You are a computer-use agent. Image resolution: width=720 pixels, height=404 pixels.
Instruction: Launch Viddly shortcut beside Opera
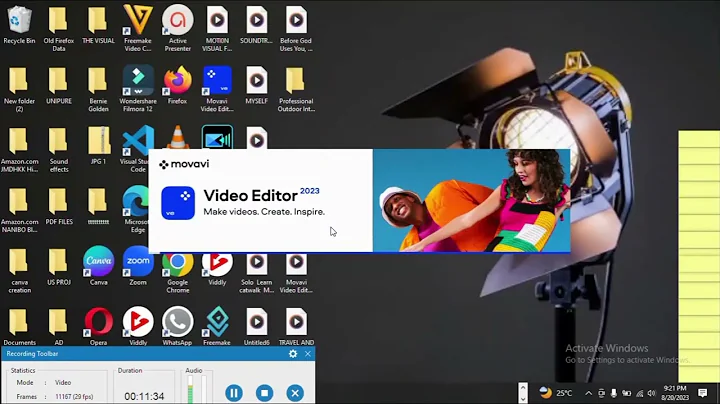click(x=138, y=326)
